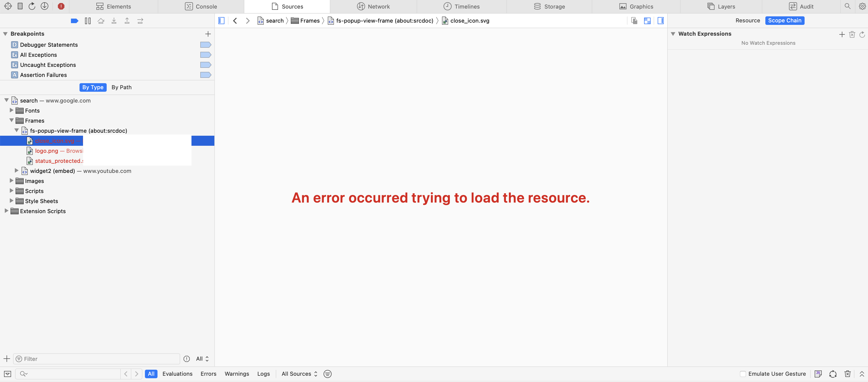Open the All Sources dropdown

point(299,374)
